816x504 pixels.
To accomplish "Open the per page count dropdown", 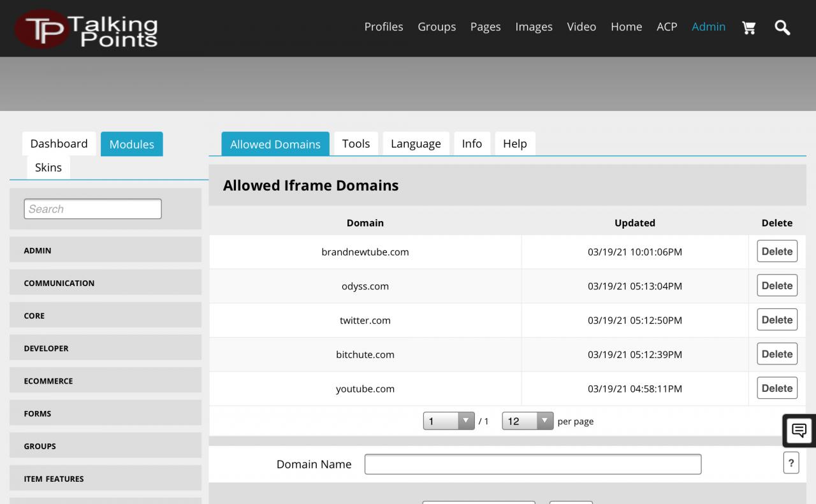I will tap(527, 421).
